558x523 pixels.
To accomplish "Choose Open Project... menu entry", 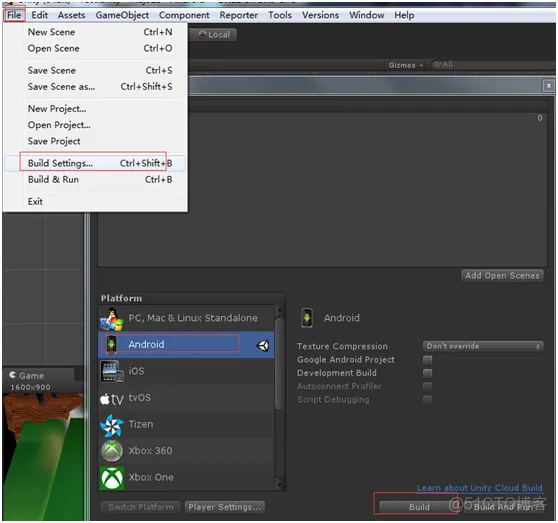I will (95, 125).
